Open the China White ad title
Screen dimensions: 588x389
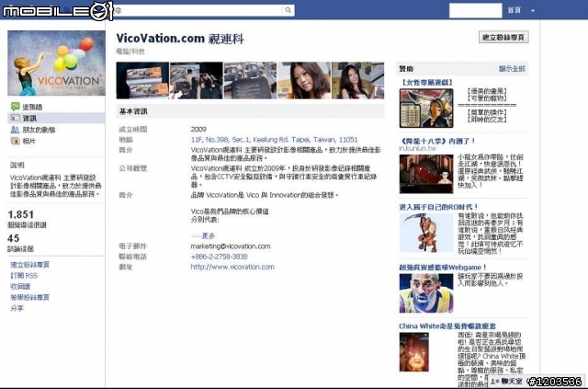point(447,326)
